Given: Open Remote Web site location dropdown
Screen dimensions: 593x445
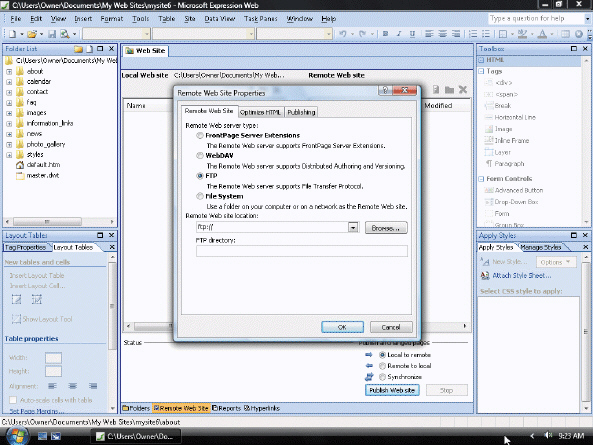Looking at the screenshot, I should (x=353, y=227).
